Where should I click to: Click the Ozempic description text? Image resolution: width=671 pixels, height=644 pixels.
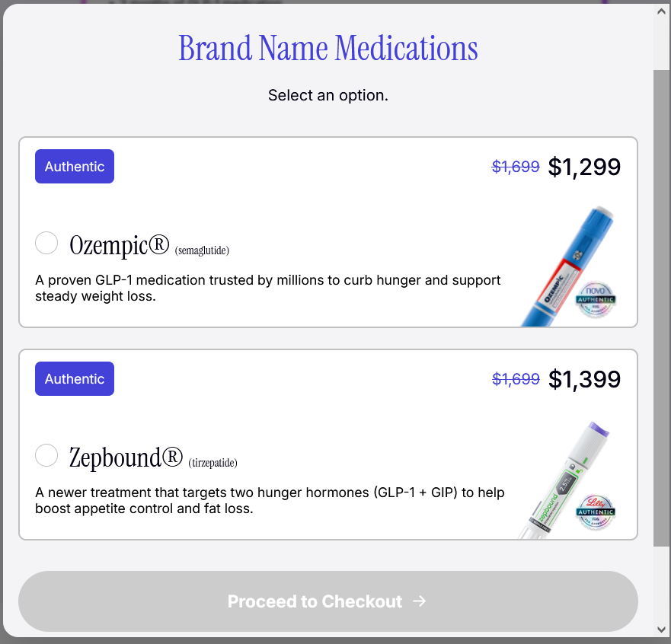(x=268, y=289)
